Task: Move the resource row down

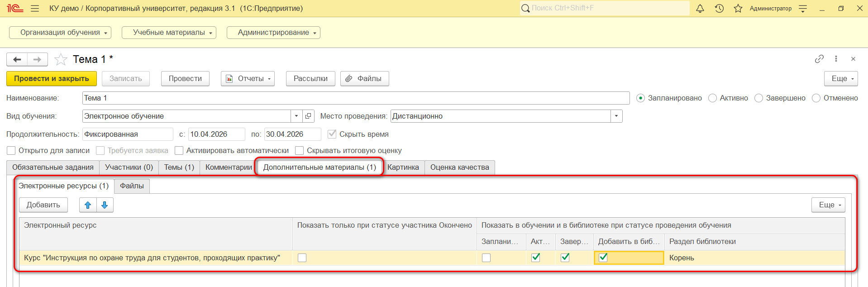Action: [105, 205]
